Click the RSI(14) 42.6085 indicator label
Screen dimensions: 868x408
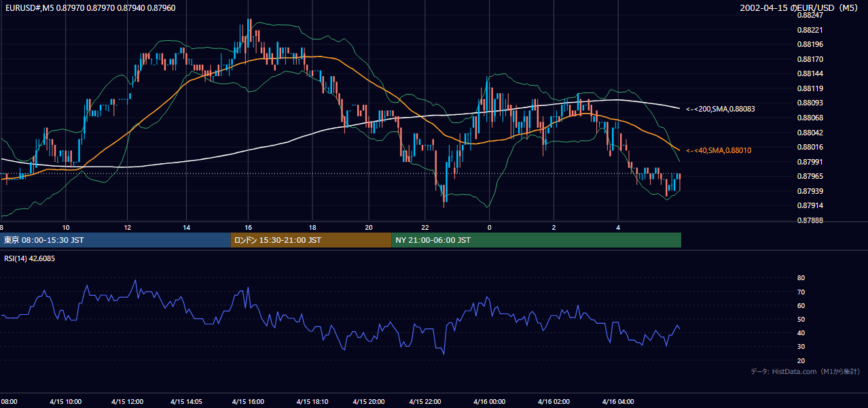click(30, 258)
